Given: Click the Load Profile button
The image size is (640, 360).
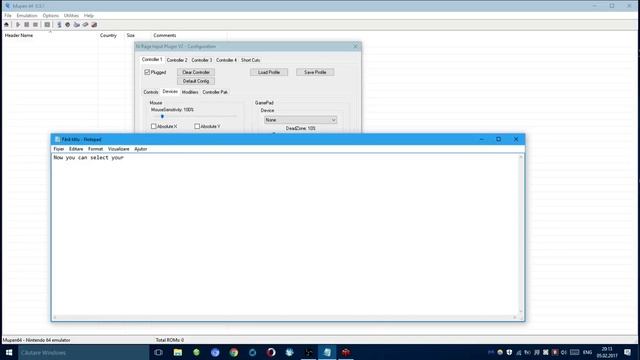Looking at the screenshot, I should pyautogui.click(x=269, y=72).
